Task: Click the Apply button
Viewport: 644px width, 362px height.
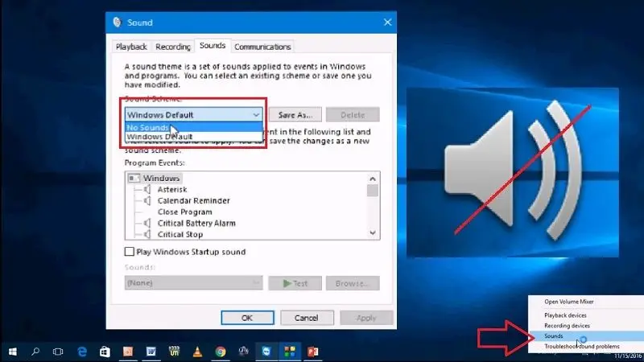Action: pos(366,318)
